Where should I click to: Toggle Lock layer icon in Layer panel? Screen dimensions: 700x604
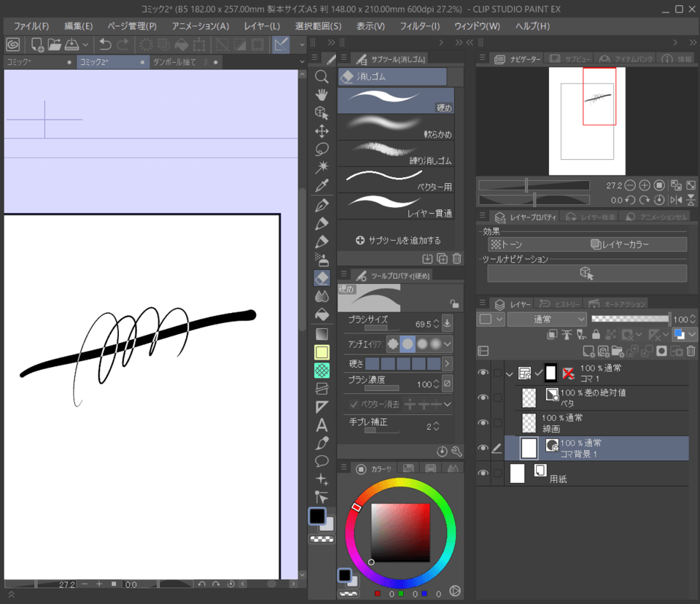click(x=596, y=334)
